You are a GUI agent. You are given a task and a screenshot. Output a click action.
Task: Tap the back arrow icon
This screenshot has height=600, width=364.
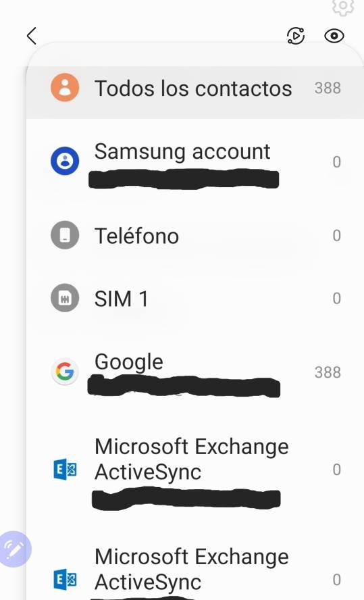[x=32, y=36]
